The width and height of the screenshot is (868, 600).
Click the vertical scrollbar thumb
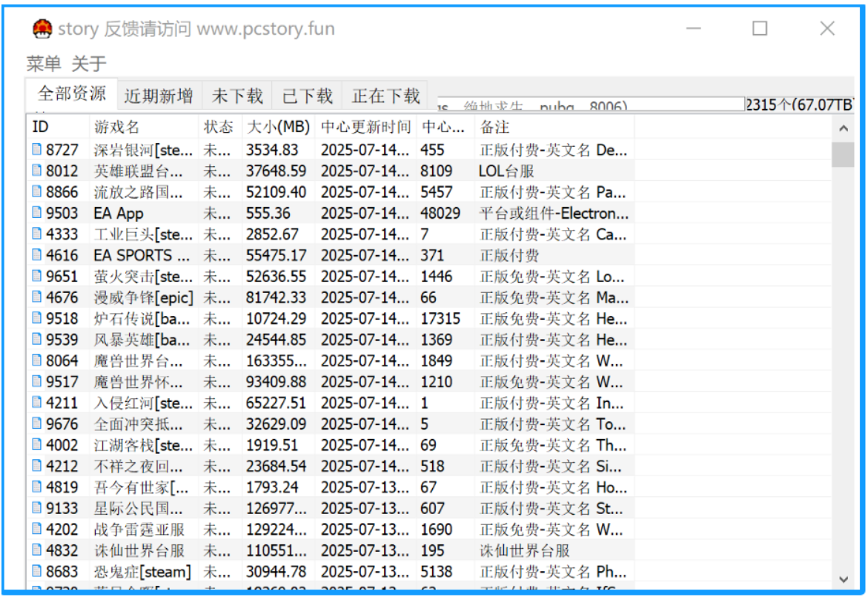843,154
